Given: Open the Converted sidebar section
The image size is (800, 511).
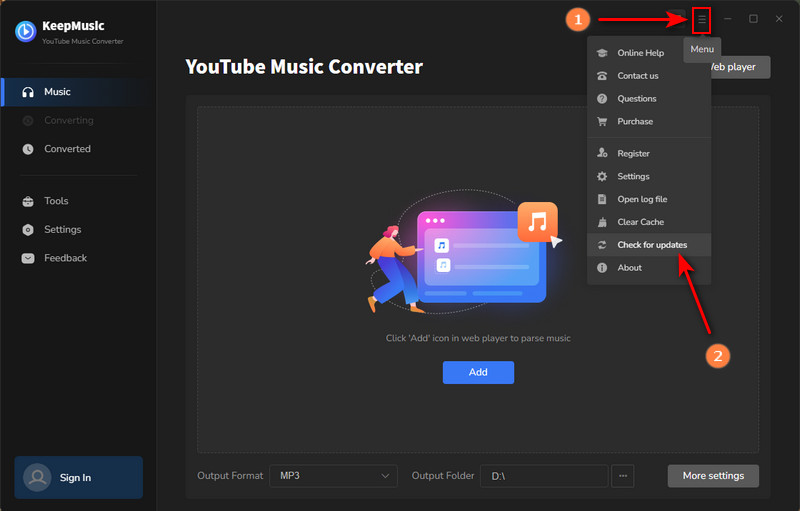Looking at the screenshot, I should coord(77,149).
